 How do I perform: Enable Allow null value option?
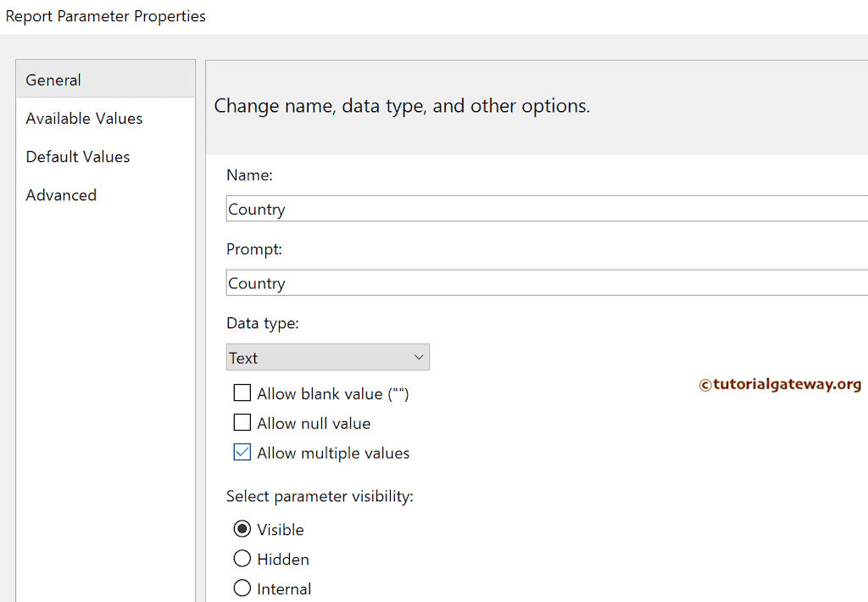point(242,422)
